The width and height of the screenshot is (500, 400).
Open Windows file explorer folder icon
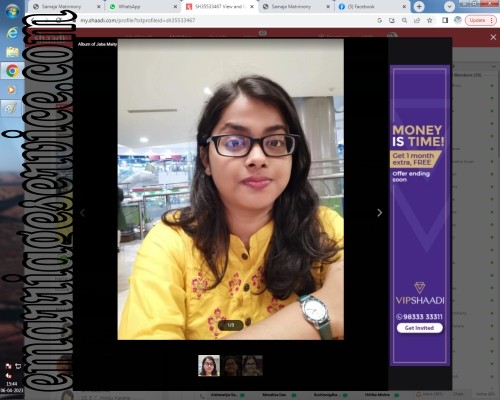point(12,52)
